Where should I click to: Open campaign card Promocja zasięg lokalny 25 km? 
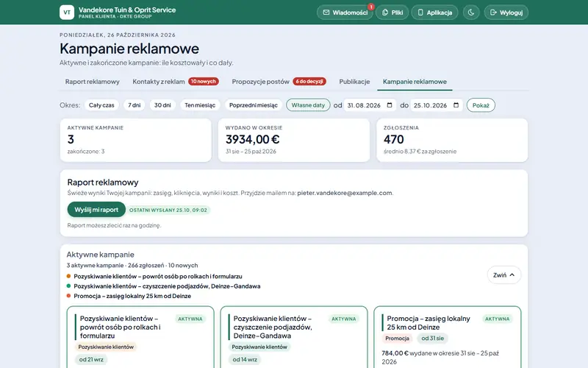coord(448,337)
